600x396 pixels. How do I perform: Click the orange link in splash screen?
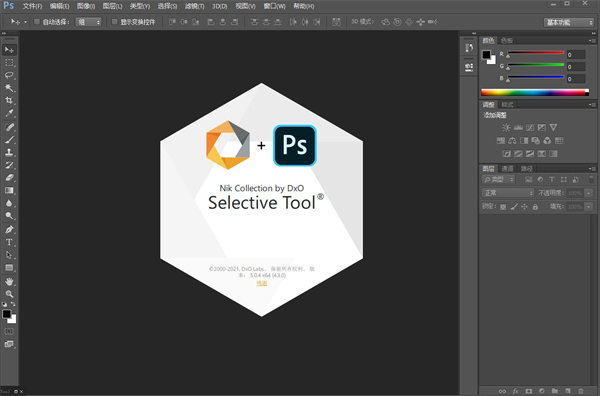click(262, 283)
